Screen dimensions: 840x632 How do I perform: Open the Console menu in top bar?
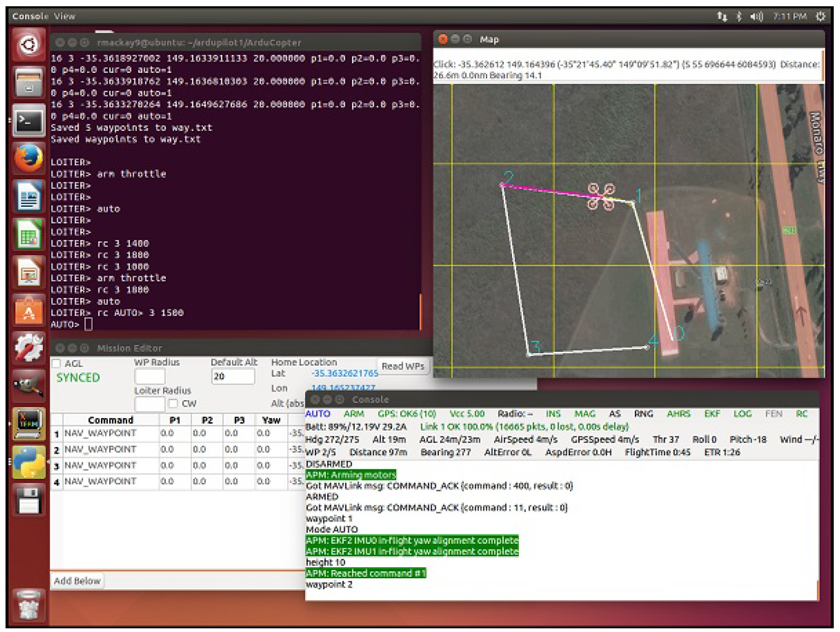coord(30,16)
